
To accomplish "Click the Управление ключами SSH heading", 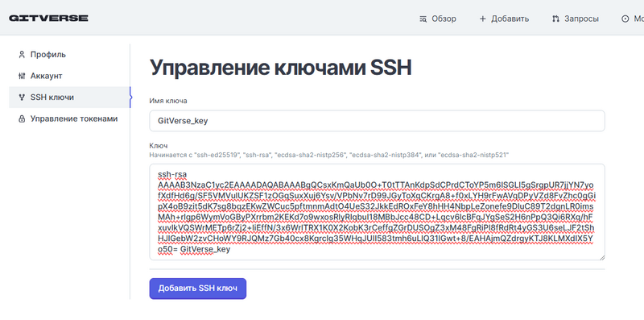I will [x=280, y=69].
